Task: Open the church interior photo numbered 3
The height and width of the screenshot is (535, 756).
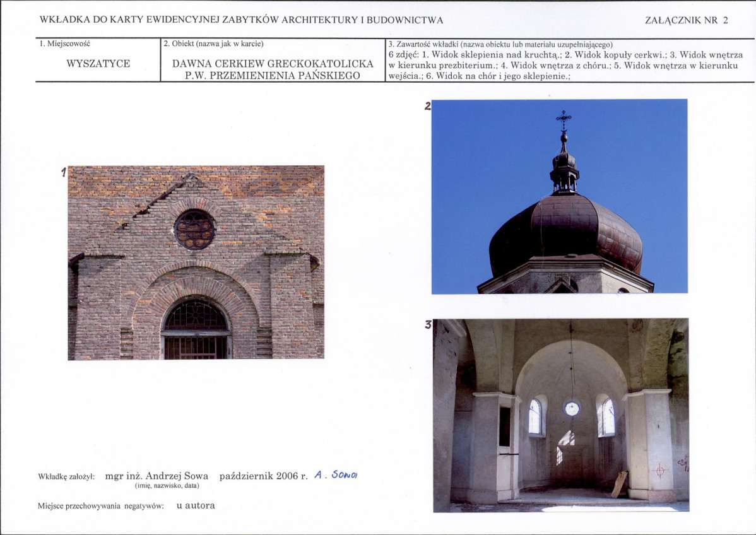Action: coord(560,414)
